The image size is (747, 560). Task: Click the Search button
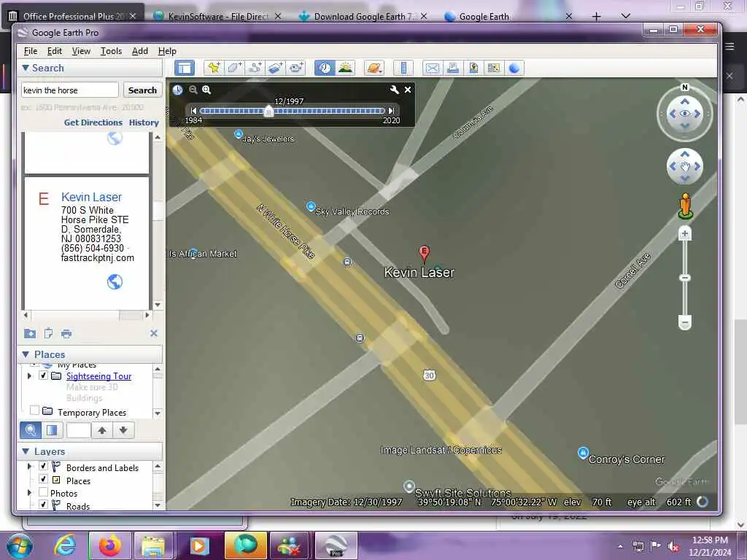[142, 90]
